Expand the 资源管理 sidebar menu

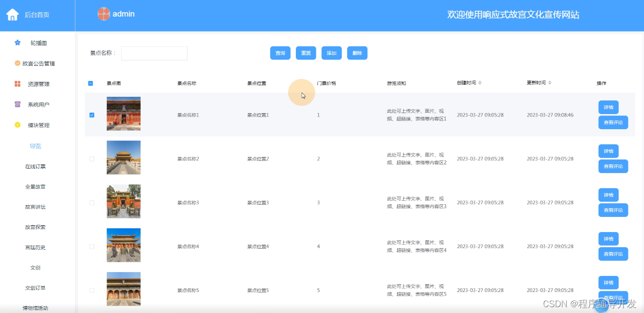tap(38, 84)
